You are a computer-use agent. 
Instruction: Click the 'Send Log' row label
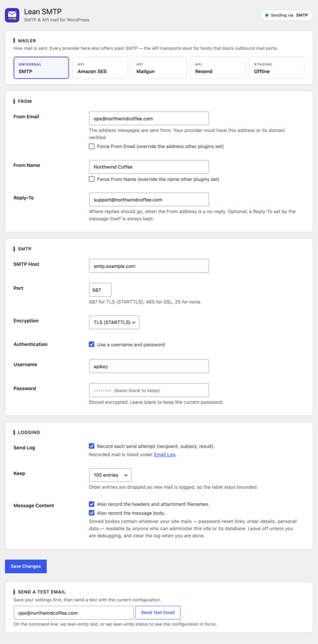tap(25, 447)
